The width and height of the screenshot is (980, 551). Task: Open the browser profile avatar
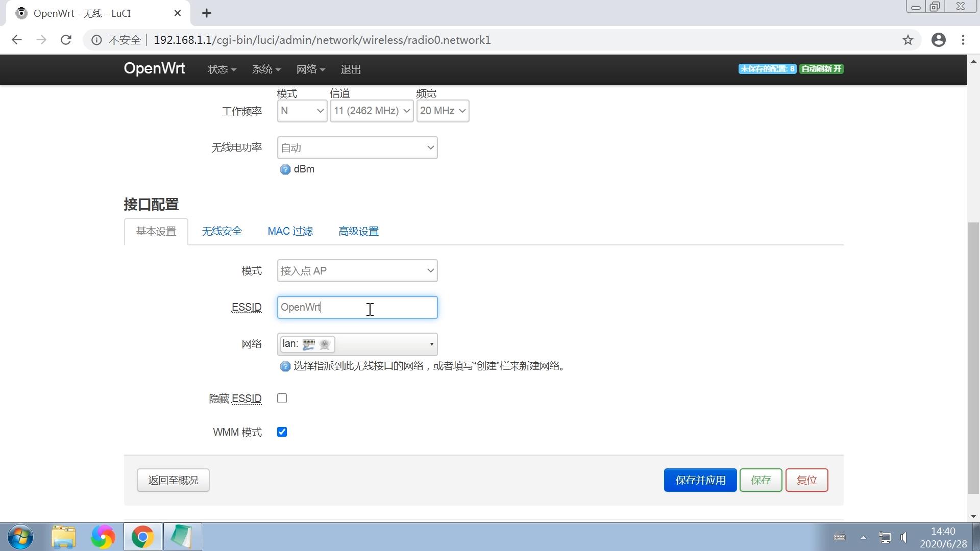(939, 40)
